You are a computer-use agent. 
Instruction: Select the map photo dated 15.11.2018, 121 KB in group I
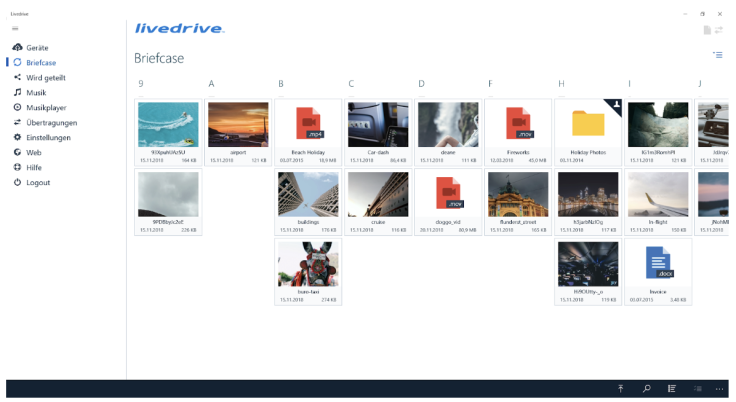click(x=658, y=125)
